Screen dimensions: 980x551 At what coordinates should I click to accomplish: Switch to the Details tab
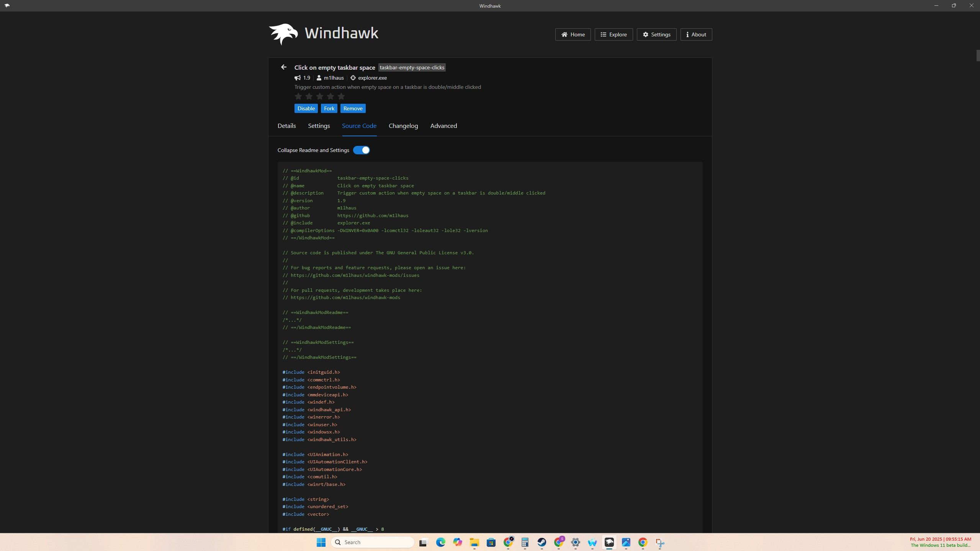tap(286, 126)
